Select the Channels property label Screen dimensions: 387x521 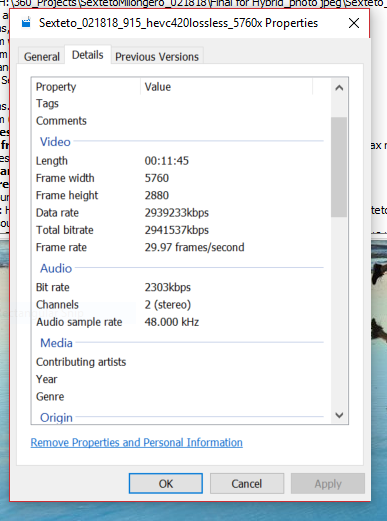pyautogui.click(x=57, y=305)
